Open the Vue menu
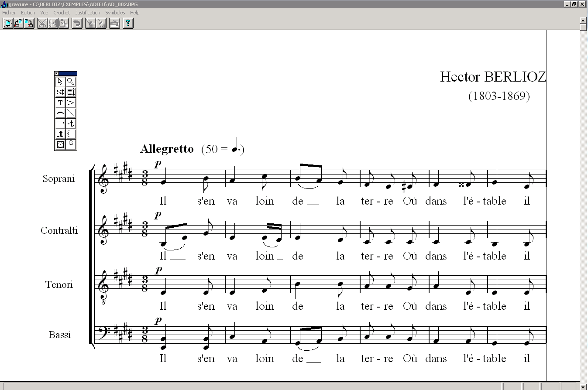588x390 pixels. tap(44, 13)
